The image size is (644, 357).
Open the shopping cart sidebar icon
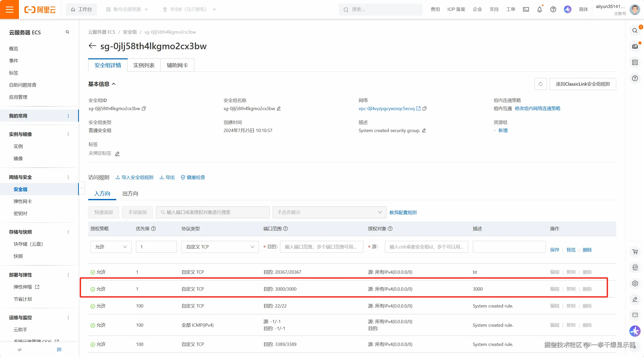coord(635,251)
